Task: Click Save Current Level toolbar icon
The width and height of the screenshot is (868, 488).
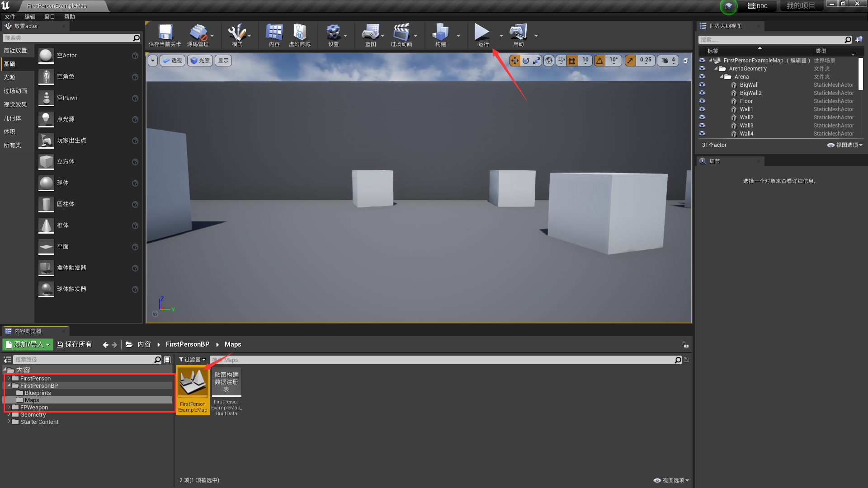Action: [165, 35]
